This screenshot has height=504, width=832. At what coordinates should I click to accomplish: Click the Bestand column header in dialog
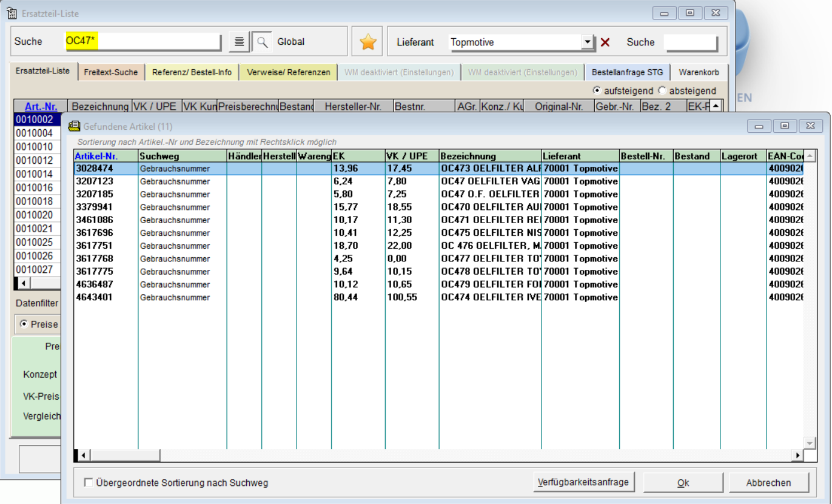(697, 156)
